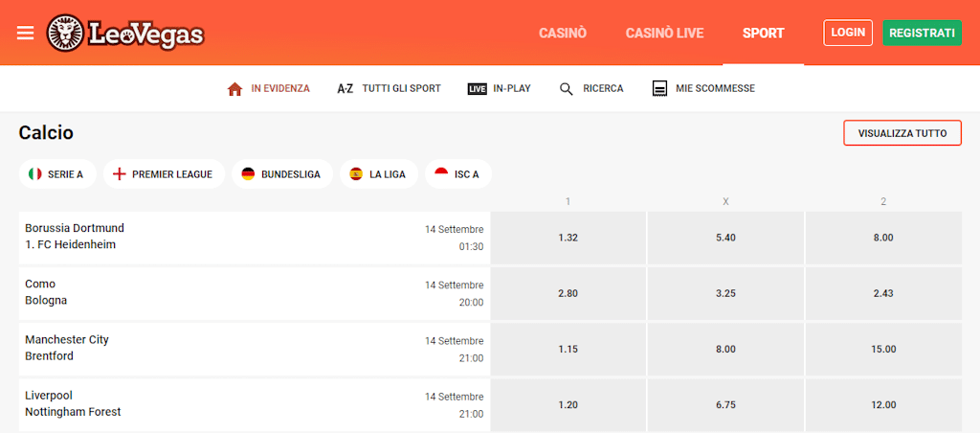Select the La Liga filter chip
This screenshot has width=980, height=433.
pos(378,173)
